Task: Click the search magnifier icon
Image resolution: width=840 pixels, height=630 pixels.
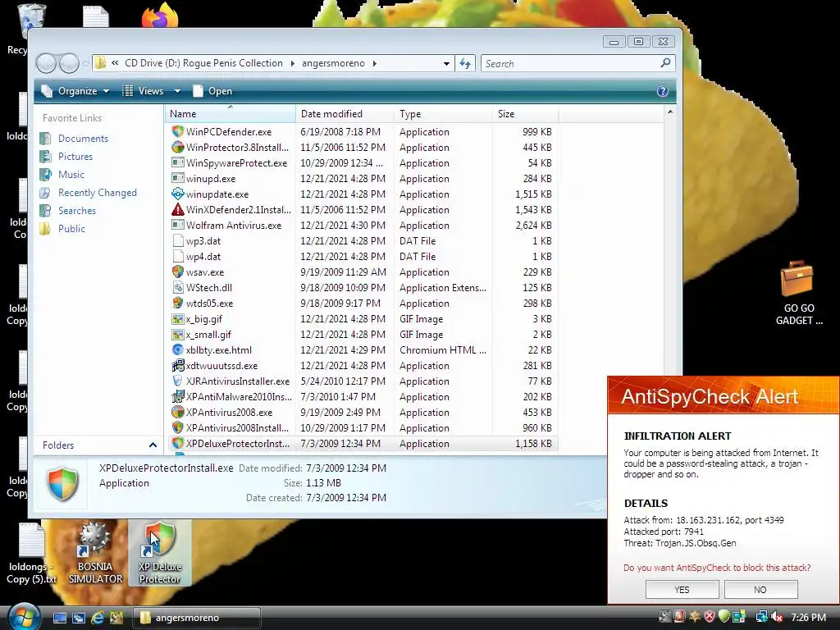Action: point(665,63)
